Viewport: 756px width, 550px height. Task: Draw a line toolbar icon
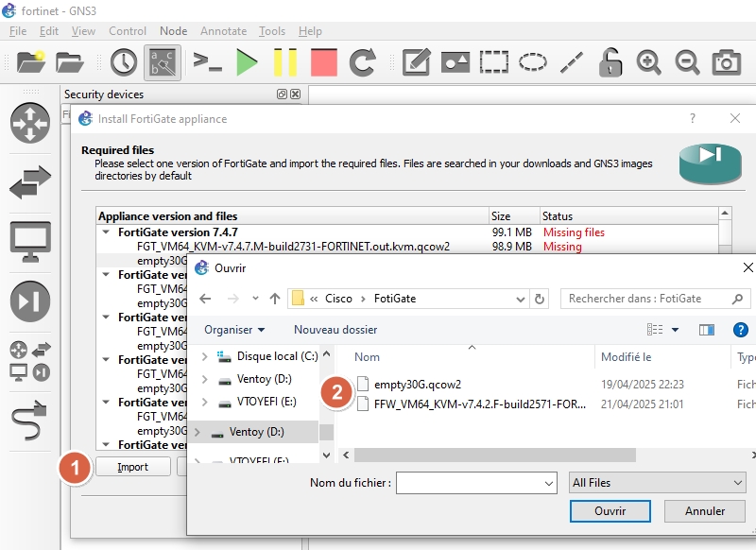coord(572,62)
